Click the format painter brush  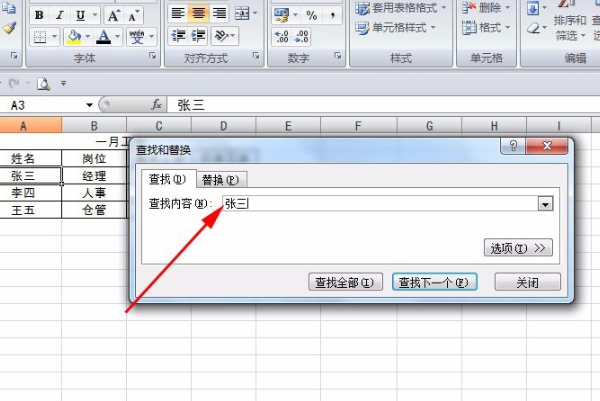(9, 28)
